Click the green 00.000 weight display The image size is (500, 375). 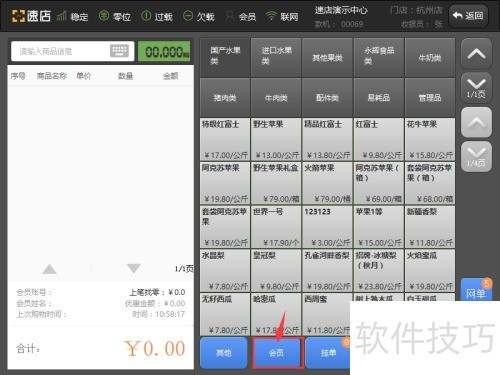(x=164, y=52)
